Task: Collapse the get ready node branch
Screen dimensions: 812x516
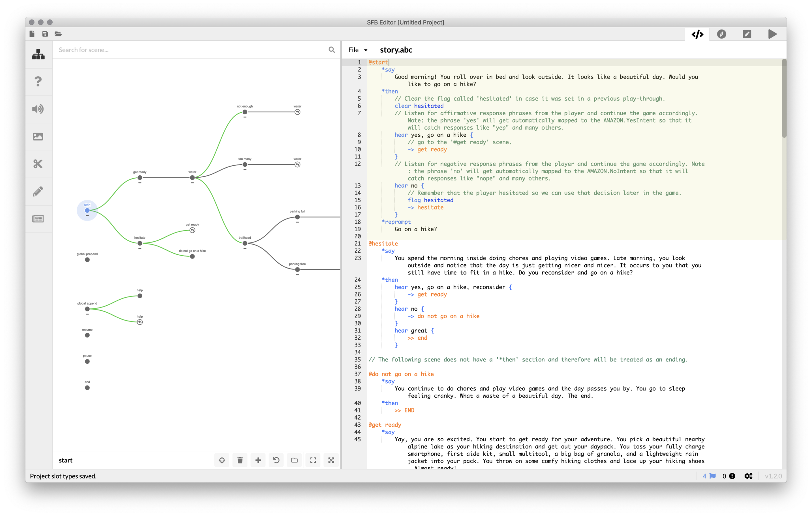Action: 140,183
